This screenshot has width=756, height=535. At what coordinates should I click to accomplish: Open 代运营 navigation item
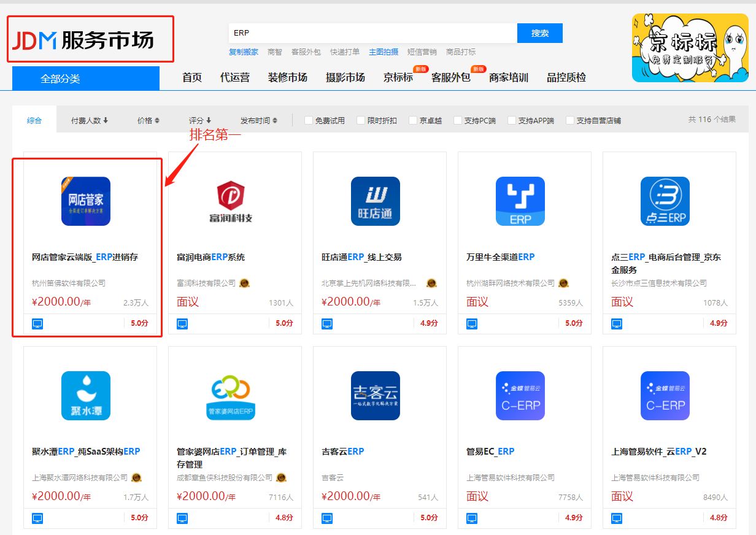tap(235, 77)
